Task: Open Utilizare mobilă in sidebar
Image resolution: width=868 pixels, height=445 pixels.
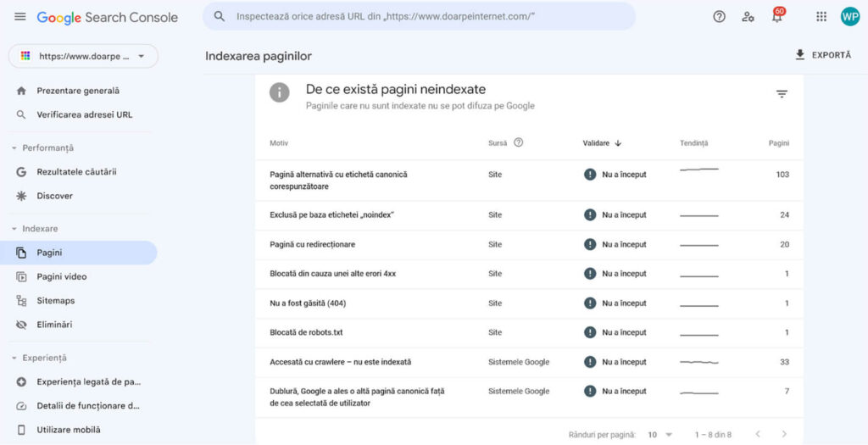Action: (69, 430)
